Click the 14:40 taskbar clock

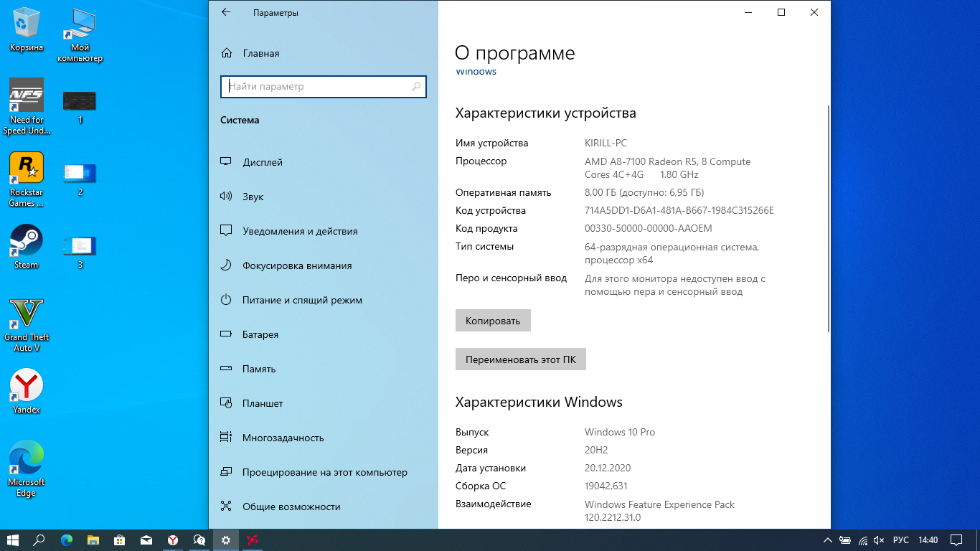(x=928, y=540)
